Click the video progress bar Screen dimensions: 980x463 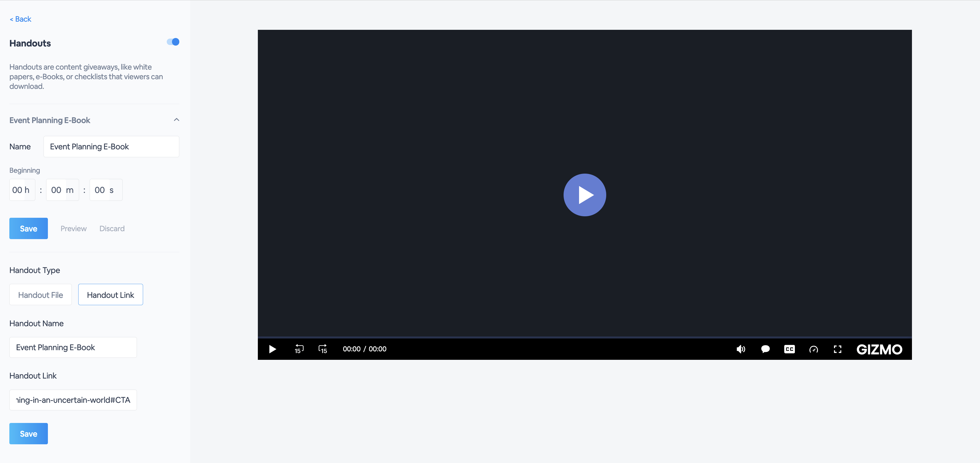584,337
